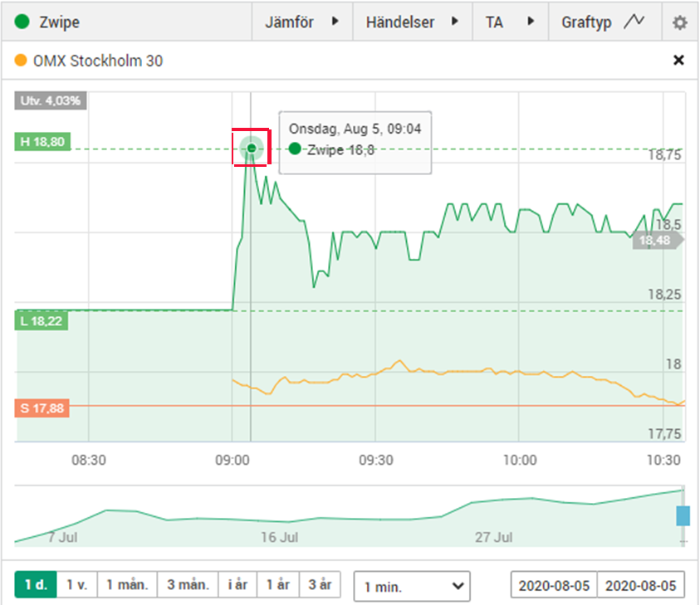Click the orange OMX Stockholm 30 dot

(21, 60)
